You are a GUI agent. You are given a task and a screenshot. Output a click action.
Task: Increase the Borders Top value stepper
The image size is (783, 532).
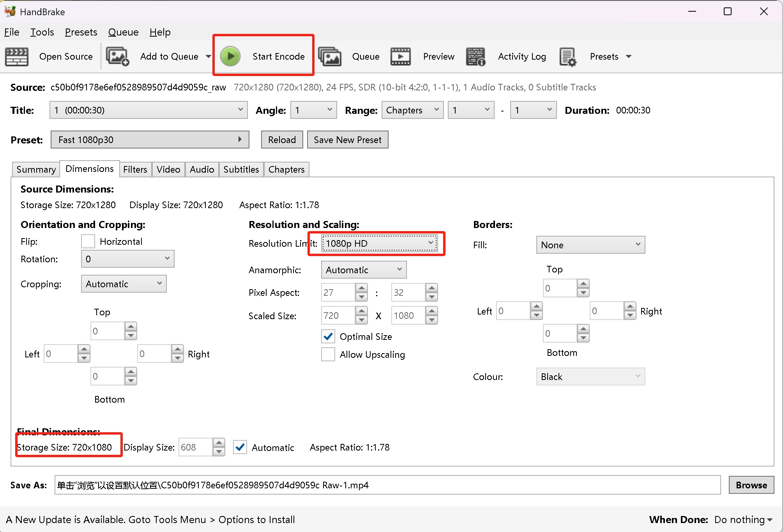(x=583, y=284)
